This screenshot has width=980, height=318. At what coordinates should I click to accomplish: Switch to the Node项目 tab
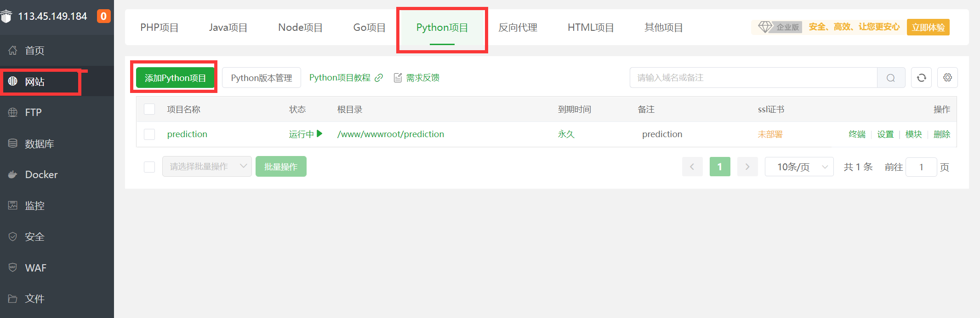pyautogui.click(x=300, y=28)
